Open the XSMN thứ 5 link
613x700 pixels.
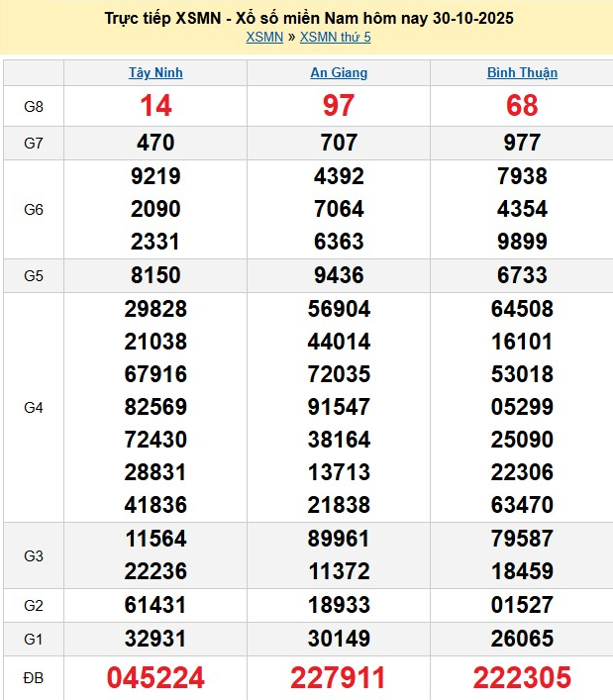pyautogui.click(x=335, y=37)
